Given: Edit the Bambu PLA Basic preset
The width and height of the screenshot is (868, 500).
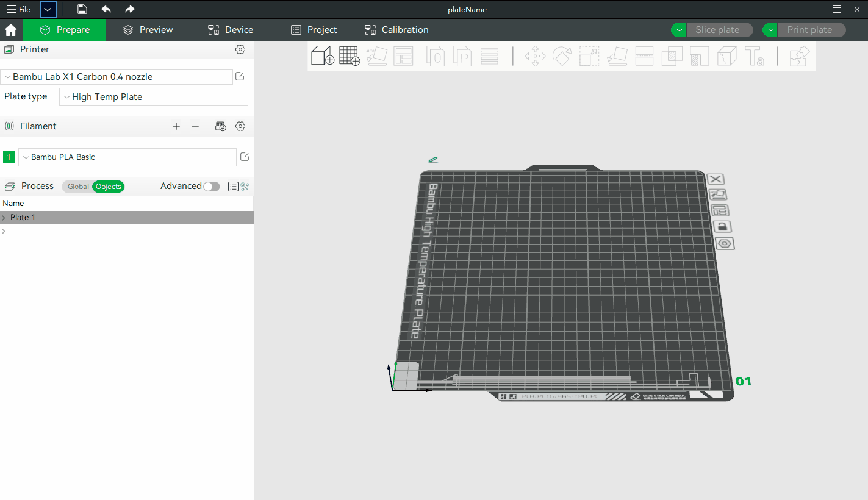Looking at the screenshot, I should click(x=245, y=157).
